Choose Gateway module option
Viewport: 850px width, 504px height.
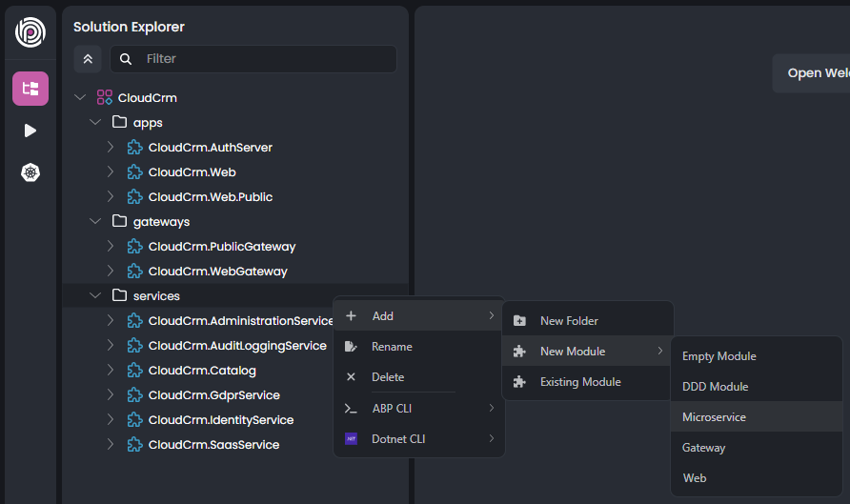[757, 448]
